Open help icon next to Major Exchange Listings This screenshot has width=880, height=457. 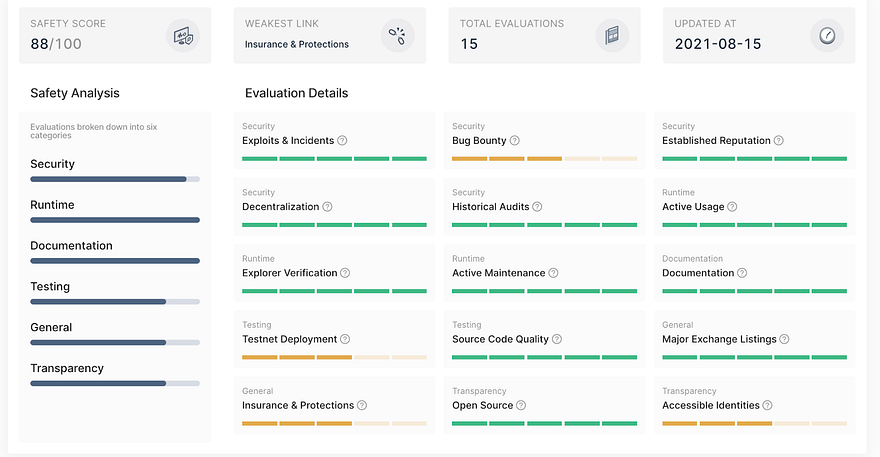tap(785, 339)
